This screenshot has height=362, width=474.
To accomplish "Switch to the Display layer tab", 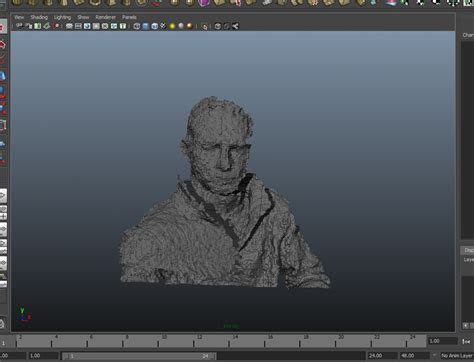I will coord(468,250).
